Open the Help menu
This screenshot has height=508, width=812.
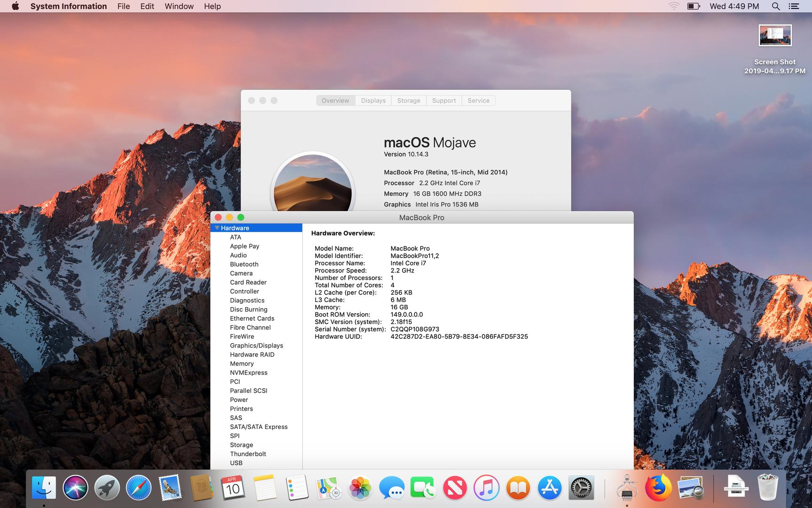coord(212,6)
